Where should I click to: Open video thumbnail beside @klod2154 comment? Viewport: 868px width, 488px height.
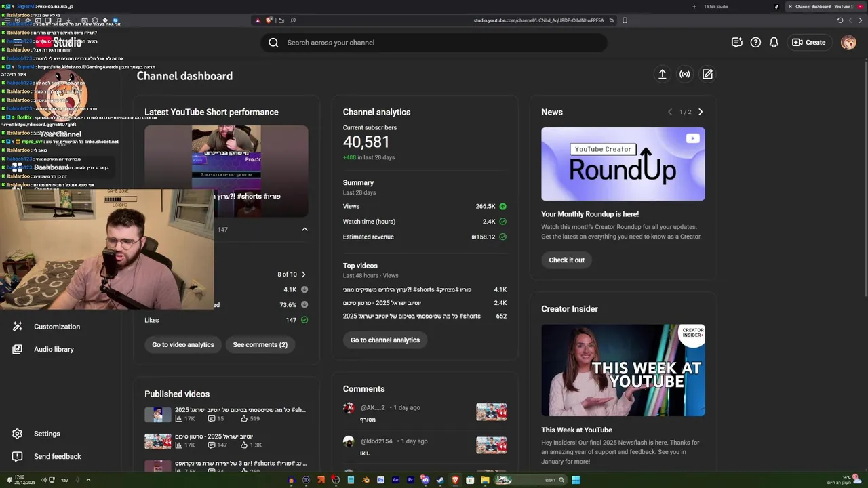pos(492,445)
